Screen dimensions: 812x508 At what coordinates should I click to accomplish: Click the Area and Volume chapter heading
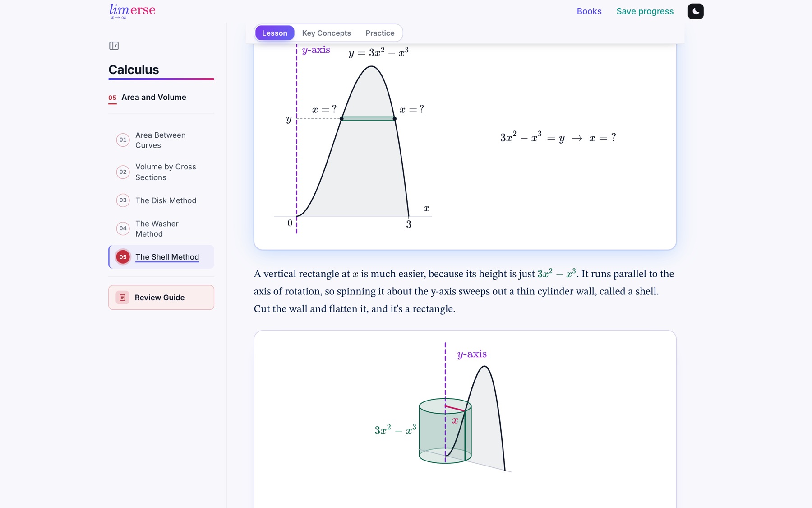pos(153,97)
